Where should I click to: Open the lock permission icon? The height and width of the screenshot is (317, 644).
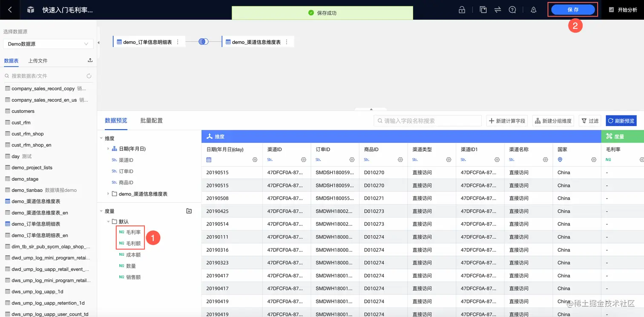pyautogui.click(x=462, y=10)
